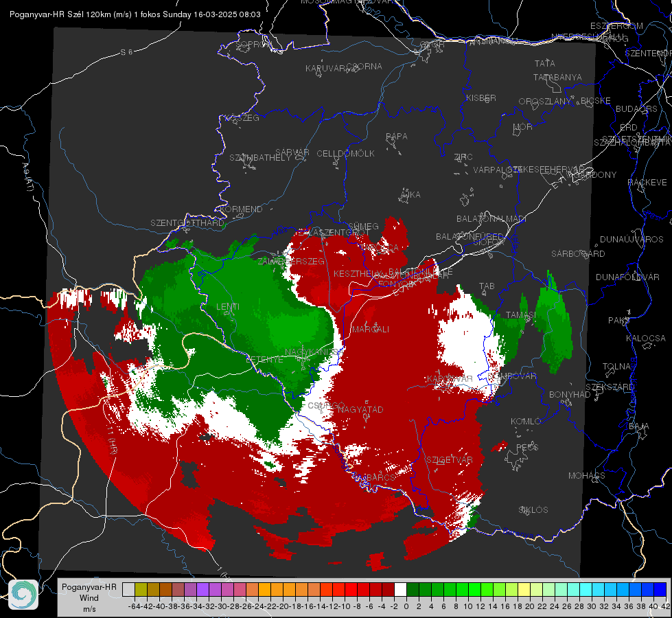This screenshot has width=672, height=618.
Task: Click the ESZTERGOM label
Action: click(616, 26)
